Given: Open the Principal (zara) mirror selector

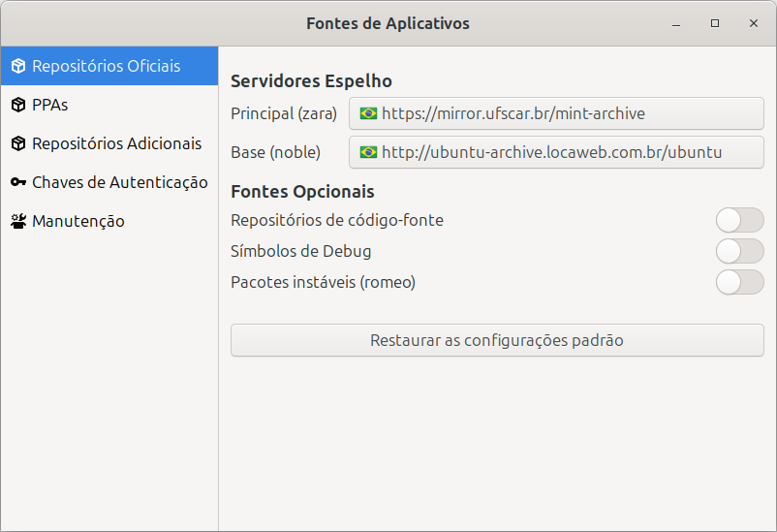Looking at the screenshot, I should 556,113.
